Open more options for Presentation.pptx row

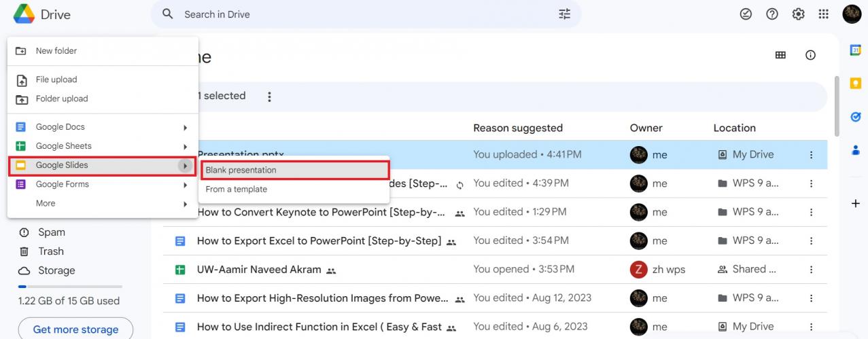tap(811, 155)
